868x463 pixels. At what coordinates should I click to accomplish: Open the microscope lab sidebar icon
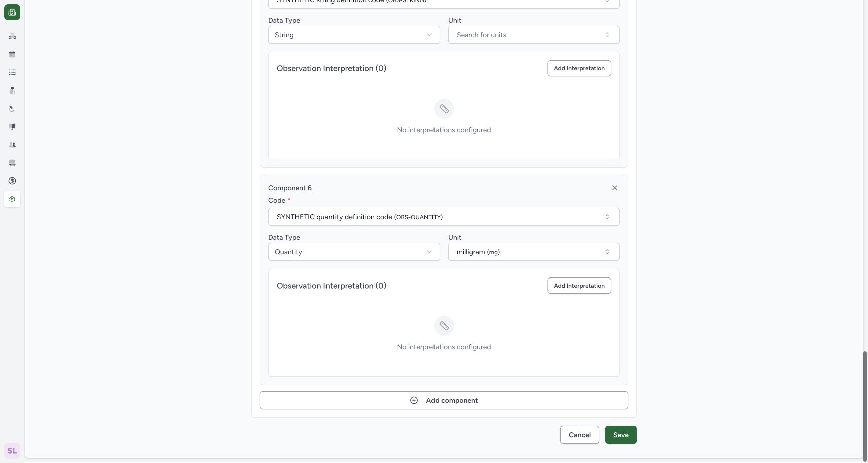12,109
